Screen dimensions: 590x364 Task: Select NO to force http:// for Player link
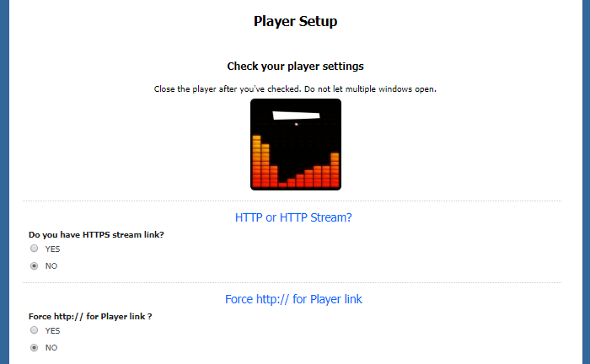click(35, 347)
